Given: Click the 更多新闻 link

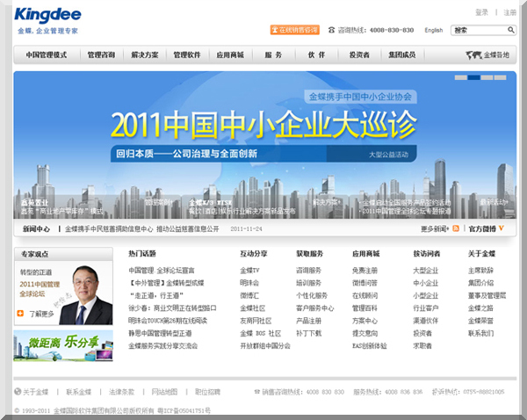Looking at the screenshot, I should [435, 228].
